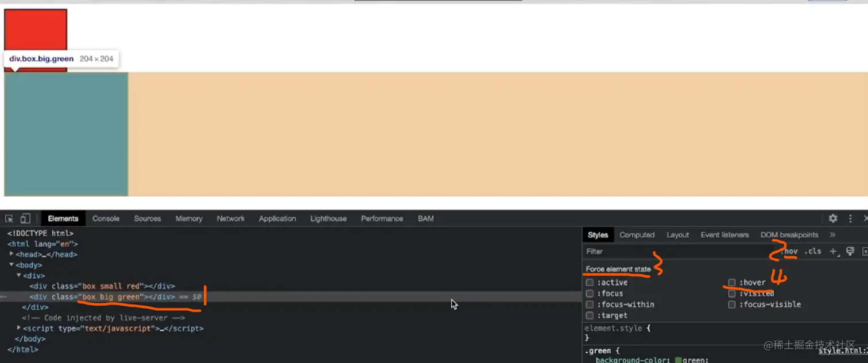Open the style.html source link

click(843, 350)
